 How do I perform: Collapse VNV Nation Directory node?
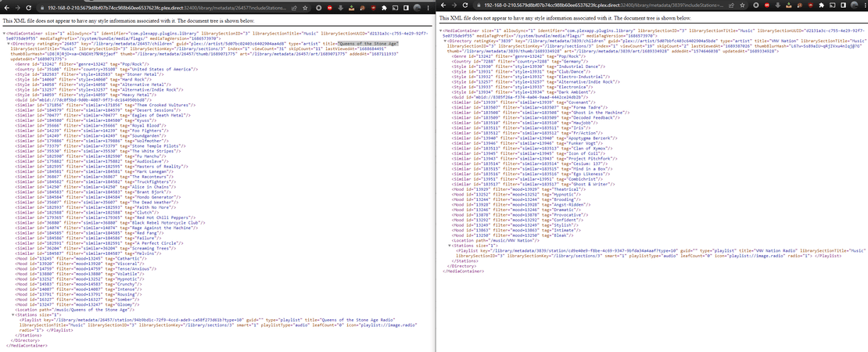tap(445, 41)
